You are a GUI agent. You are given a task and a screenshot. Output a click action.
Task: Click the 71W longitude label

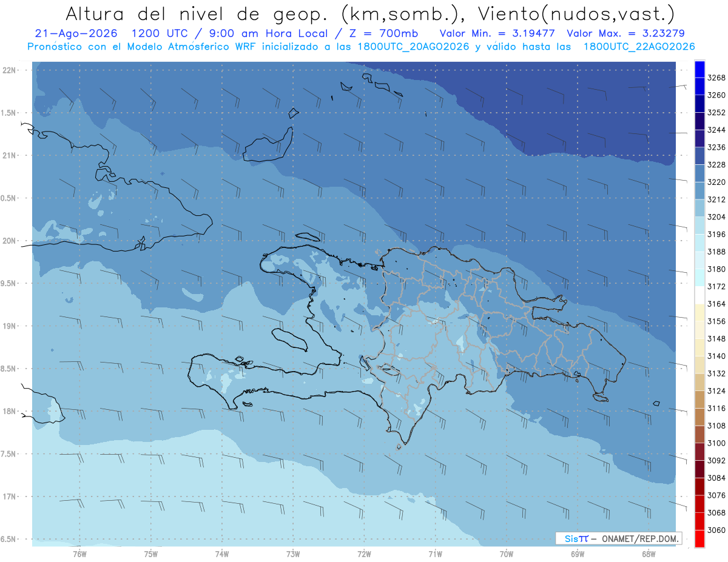click(x=435, y=554)
